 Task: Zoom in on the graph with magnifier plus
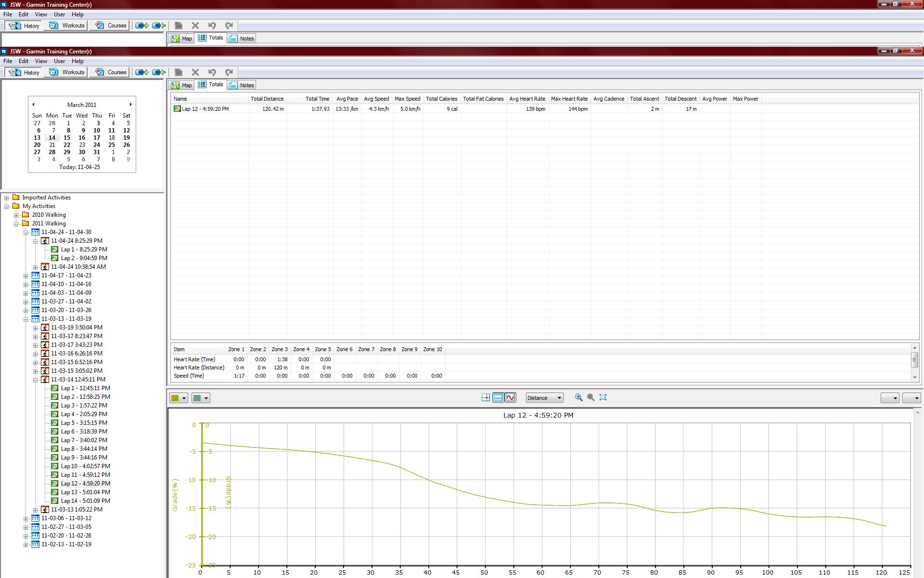click(x=578, y=397)
